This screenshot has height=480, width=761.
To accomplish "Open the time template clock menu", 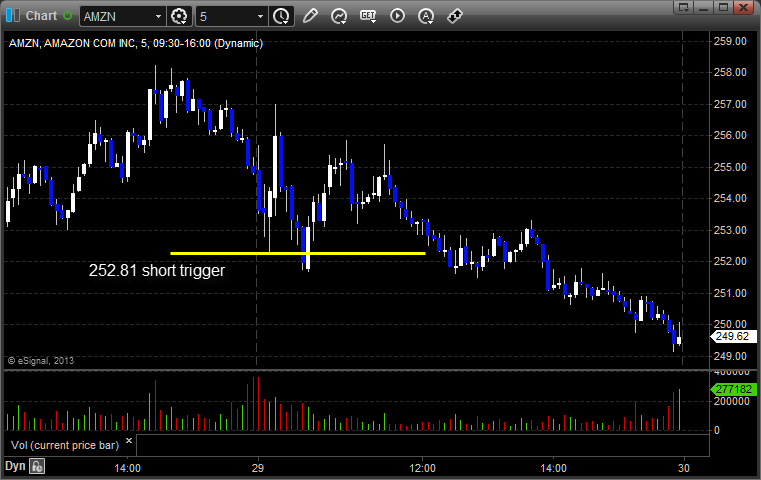I will (281, 17).
